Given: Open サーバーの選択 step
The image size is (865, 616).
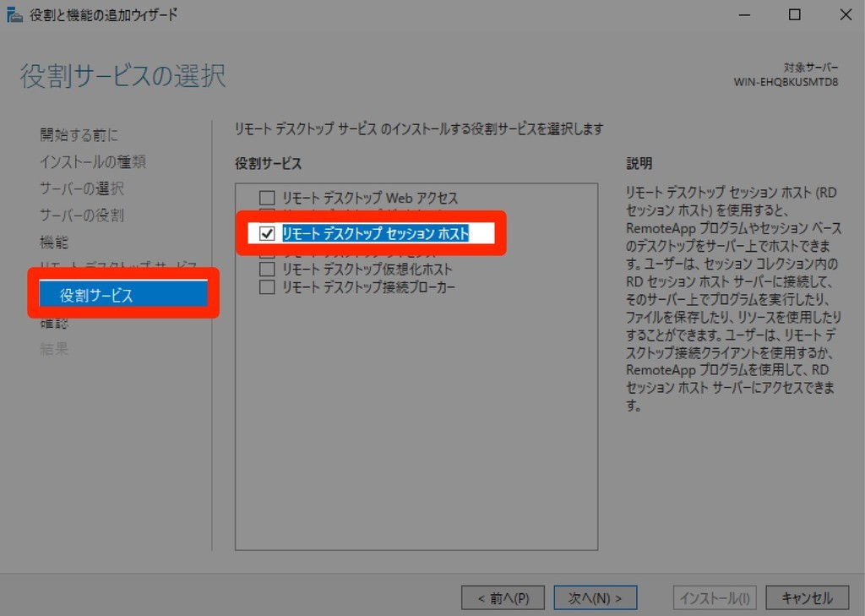Looking at the screenshot, I should click(82, 188).
